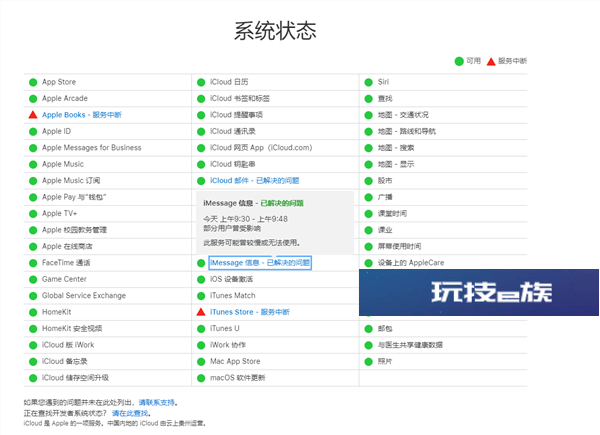Click the Apple Messages for Business entry
This screenshot has height=435, width=600.
pos(91,148)
